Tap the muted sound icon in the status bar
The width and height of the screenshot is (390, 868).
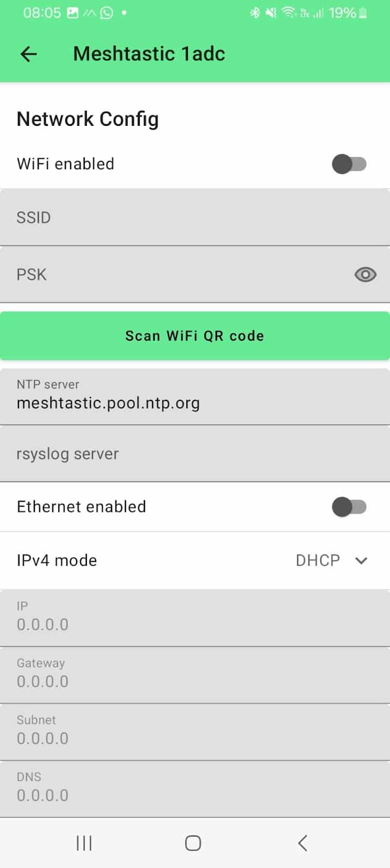click(271, 12)
